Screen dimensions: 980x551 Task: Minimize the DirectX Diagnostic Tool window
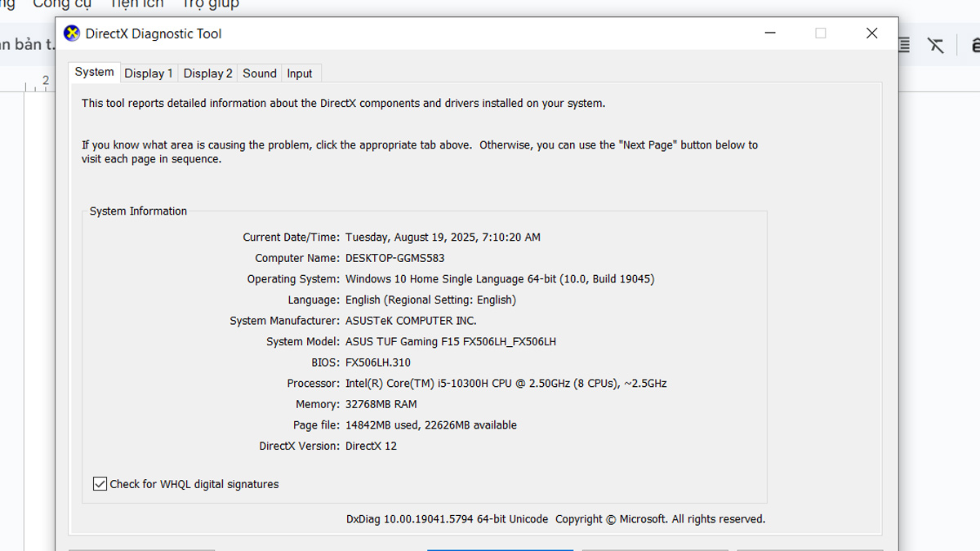pyautogui.click(x=770, y=33)
